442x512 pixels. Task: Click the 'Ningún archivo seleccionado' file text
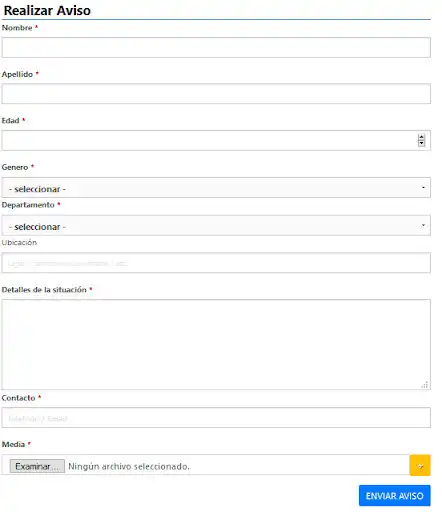tap(129, 466)
